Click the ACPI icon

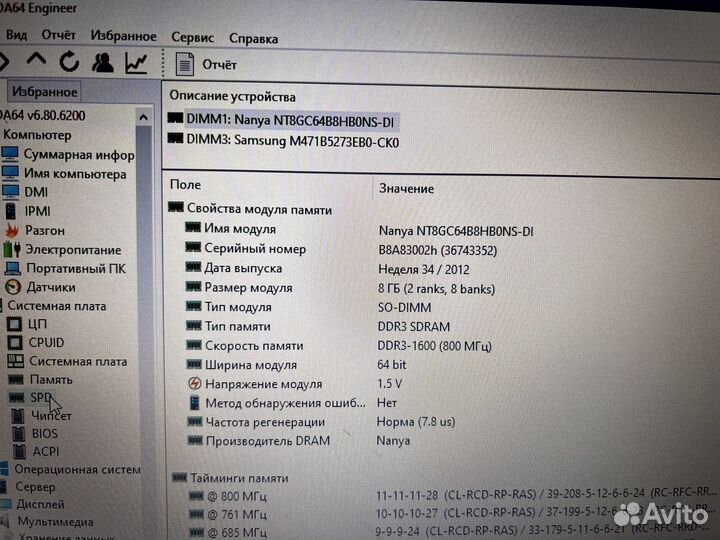pyautogui.click(x=19, y=452)
